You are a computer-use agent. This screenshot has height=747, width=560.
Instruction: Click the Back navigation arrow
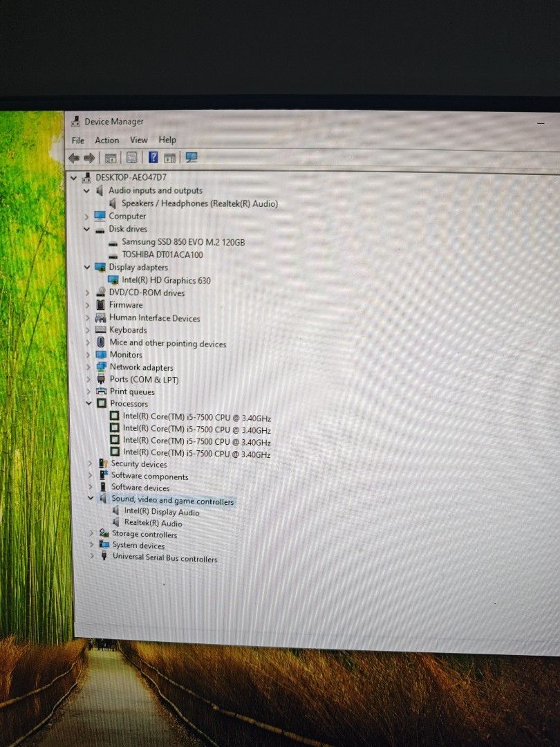pos(75,158)
